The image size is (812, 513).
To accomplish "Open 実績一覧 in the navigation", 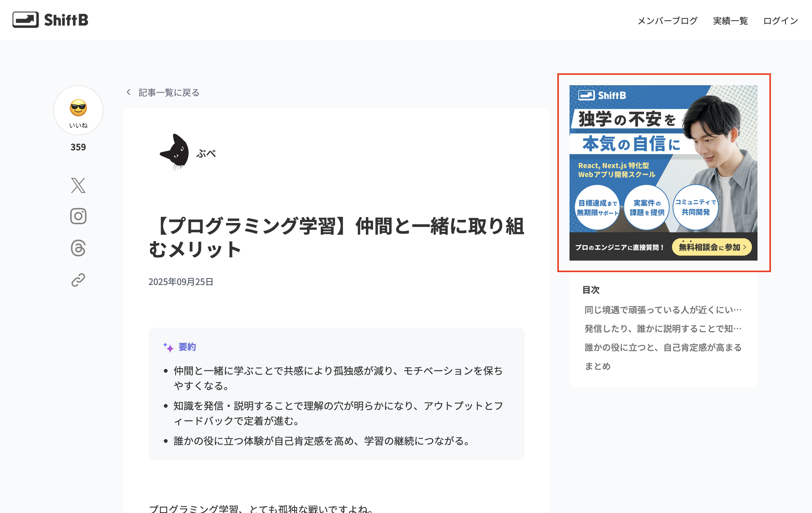I will point(730,21).
